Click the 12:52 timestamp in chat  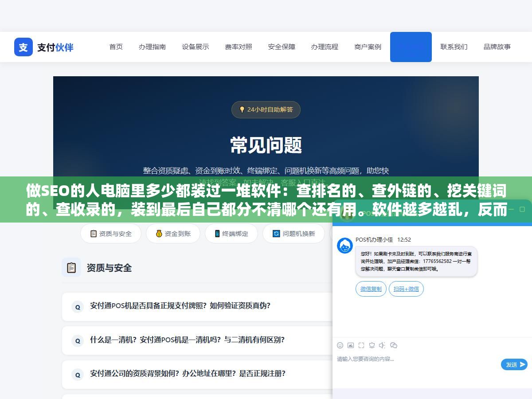404,239
